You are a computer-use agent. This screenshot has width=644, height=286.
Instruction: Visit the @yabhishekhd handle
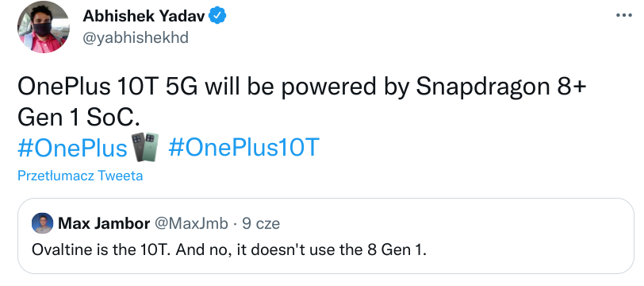[x=136, y=38]
